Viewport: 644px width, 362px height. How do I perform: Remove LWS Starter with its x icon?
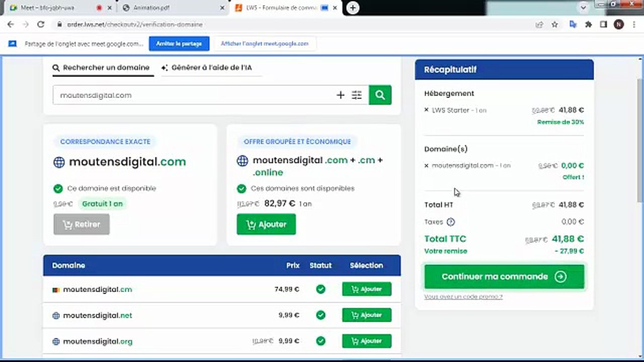pyautogui.click(x=427, y=110)
